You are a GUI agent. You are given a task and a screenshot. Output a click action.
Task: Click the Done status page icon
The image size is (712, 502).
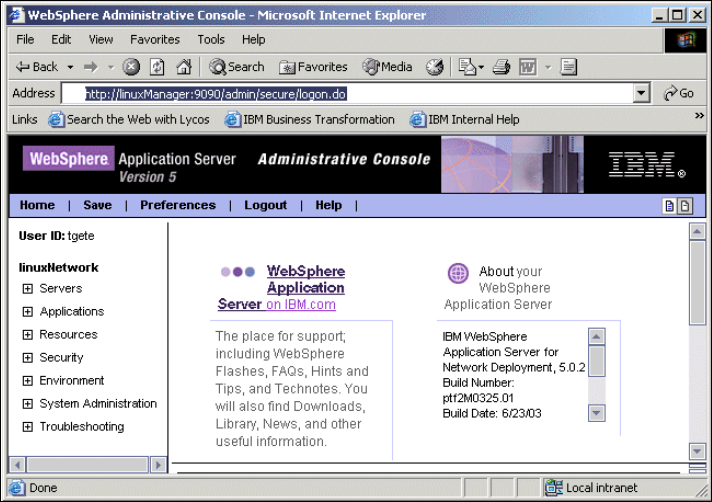pos(17,488)
